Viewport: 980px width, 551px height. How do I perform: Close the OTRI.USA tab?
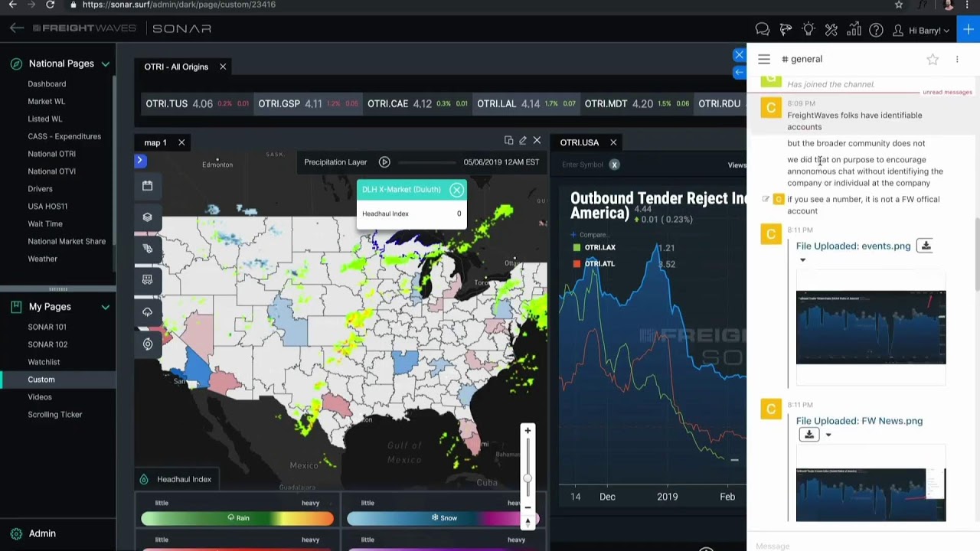point(613,142)
